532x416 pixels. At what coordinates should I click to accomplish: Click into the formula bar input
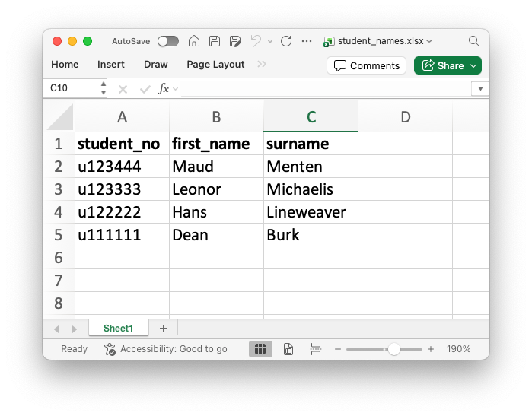coord(326,88)
